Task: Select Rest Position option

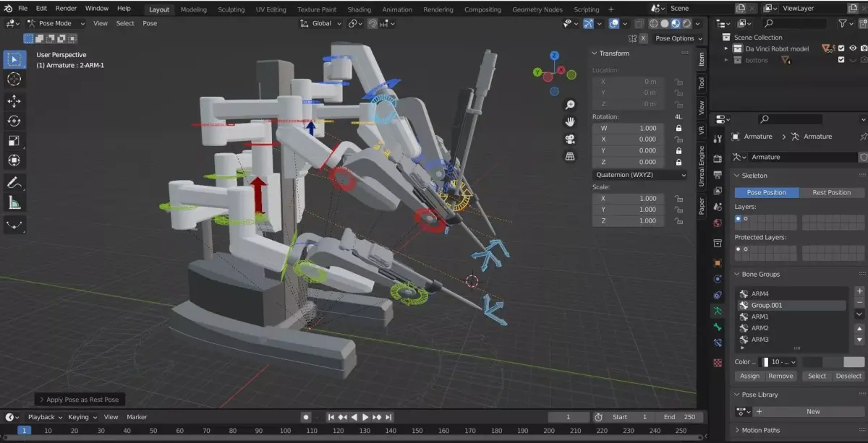Action: point(831,192)
